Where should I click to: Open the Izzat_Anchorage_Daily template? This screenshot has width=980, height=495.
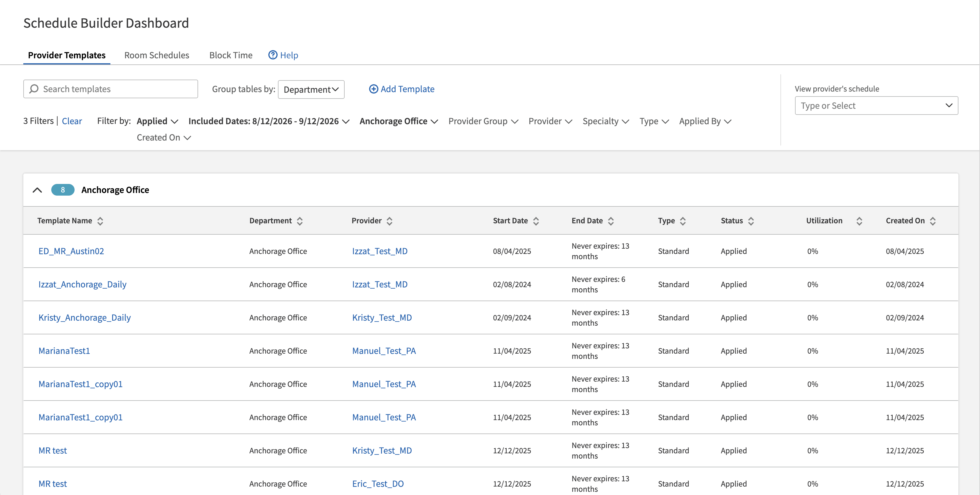(x=82, y=285)
